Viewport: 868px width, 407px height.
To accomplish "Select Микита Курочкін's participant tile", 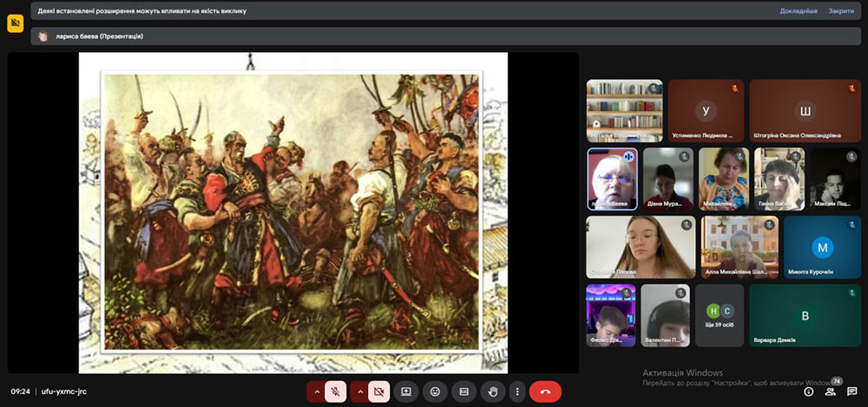I will pyautogui.click(x=822, y=247).
